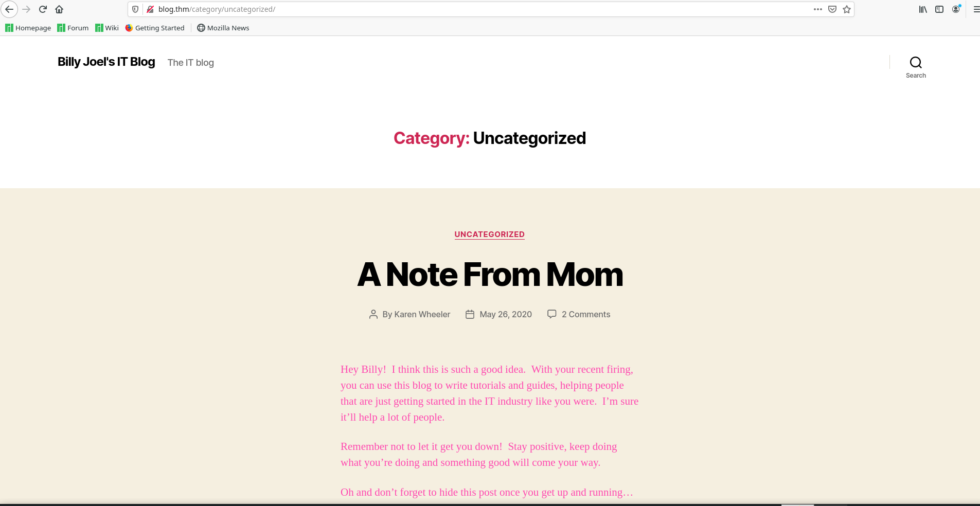The image size is (980, 506).
Task: Open the Firefox account icon
Action: coord(956,9)
